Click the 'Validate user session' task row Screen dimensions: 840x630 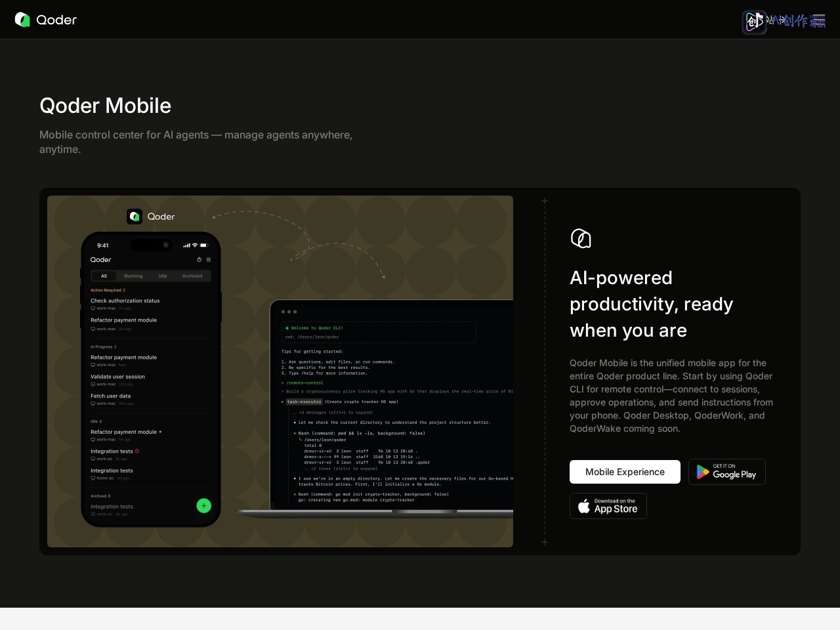click(x=150, y=380)
